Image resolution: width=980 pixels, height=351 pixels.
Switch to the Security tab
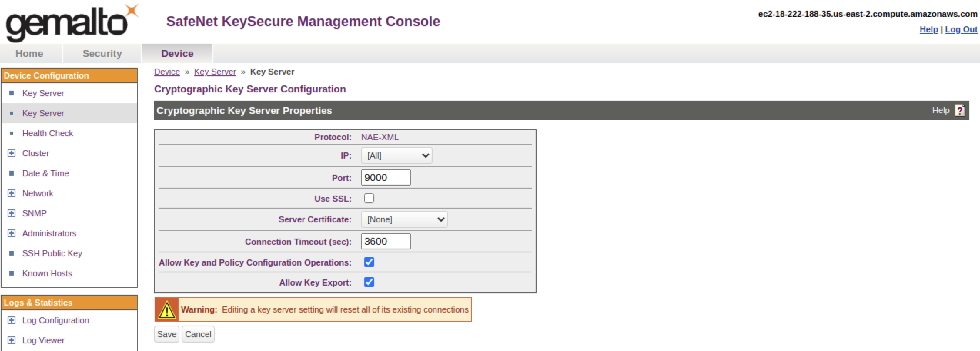pos(102,53)
